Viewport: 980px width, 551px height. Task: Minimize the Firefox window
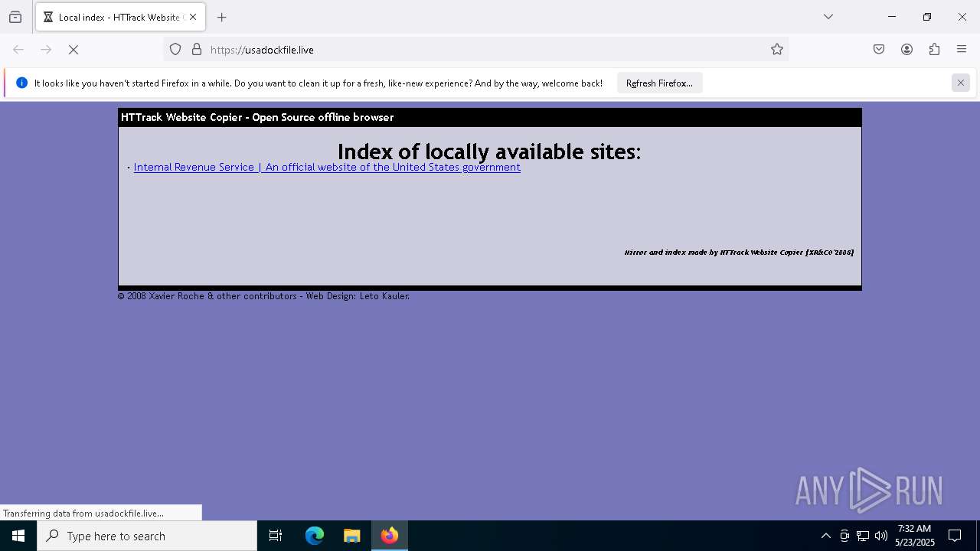[892, 17]
